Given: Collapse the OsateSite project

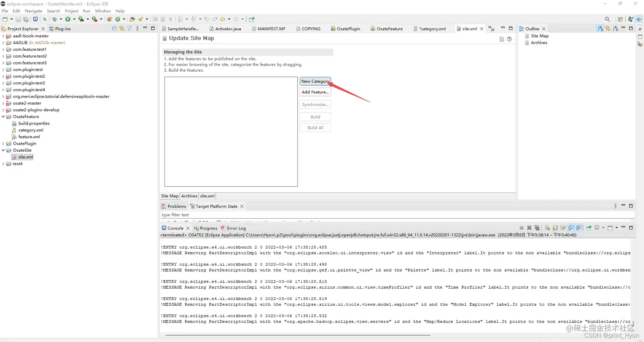Looking at the screenshot, I should pyautogui.click(x=3, y=150).
